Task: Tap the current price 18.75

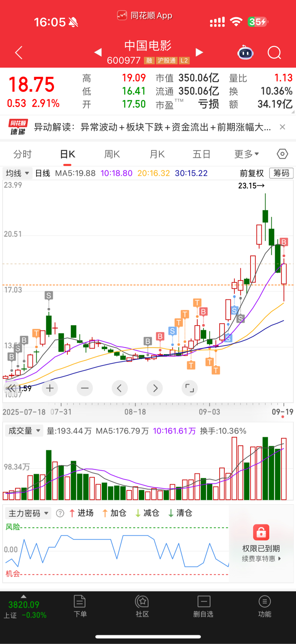Action: [32, 85]
